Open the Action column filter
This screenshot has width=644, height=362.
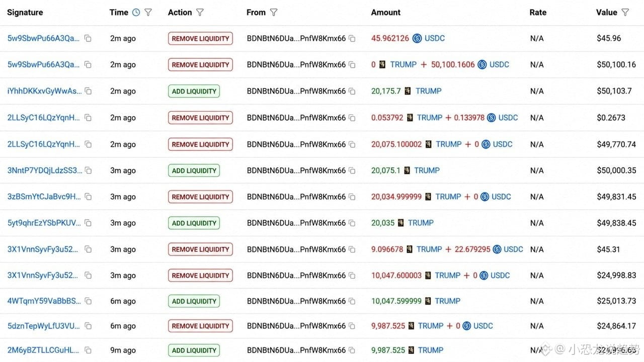(x=200, y=12)
